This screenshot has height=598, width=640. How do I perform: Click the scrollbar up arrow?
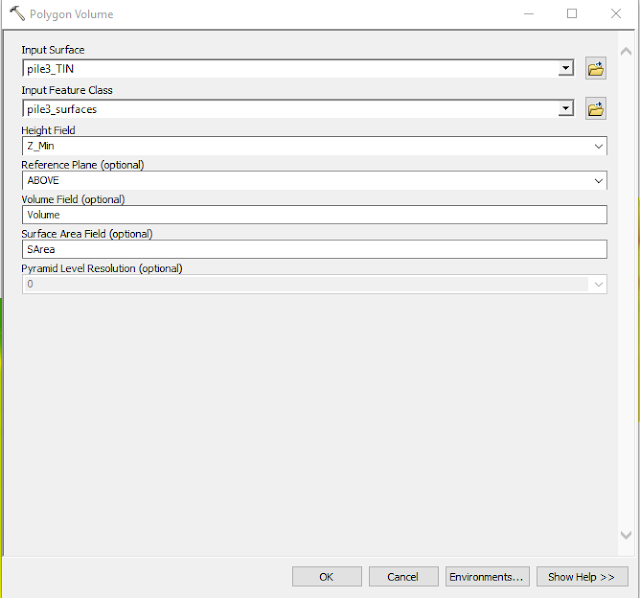pos(626,52)
